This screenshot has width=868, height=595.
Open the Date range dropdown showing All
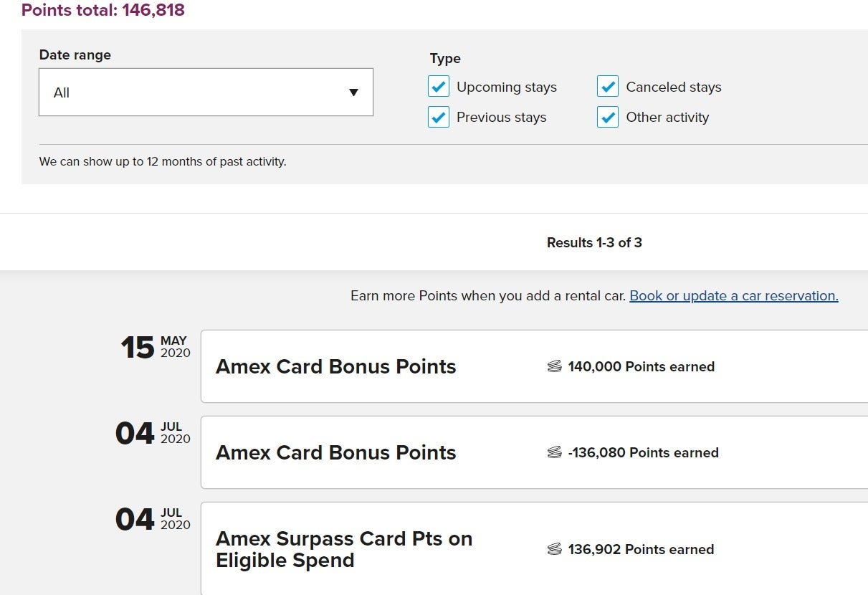[206, 92]
